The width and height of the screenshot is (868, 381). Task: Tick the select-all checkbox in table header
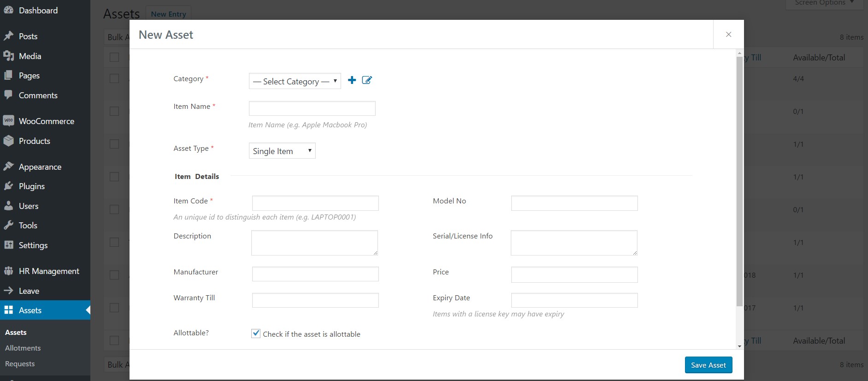pyautogui.click(x=114, y=57)
